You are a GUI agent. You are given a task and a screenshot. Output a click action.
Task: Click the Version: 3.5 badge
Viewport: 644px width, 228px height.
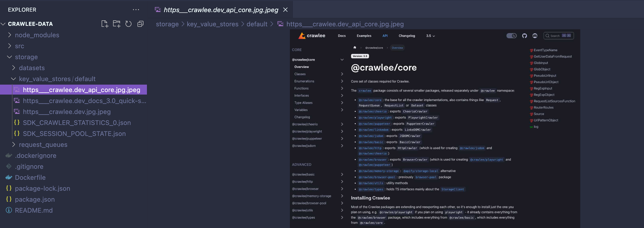(x=360, y=56)
